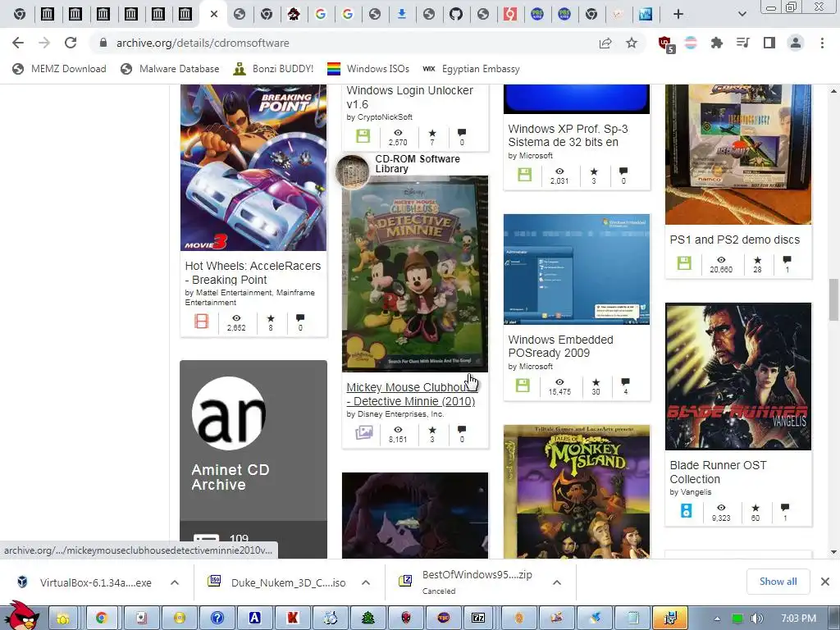Image resolution: width=840 pixels, height=630 pixels.
Task: Open Blade Runner cover thumbnail
Action: [738, 377]
